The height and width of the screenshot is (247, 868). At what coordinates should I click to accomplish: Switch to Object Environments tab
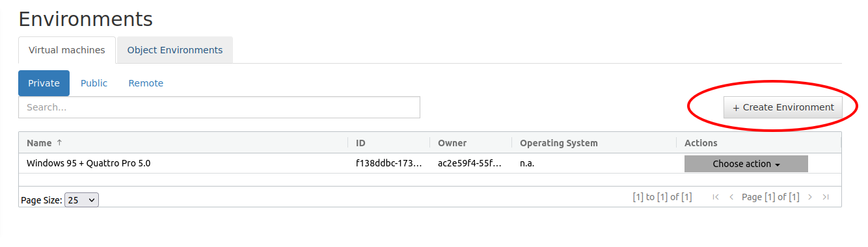pyautogui.click(x=174, y=50)
